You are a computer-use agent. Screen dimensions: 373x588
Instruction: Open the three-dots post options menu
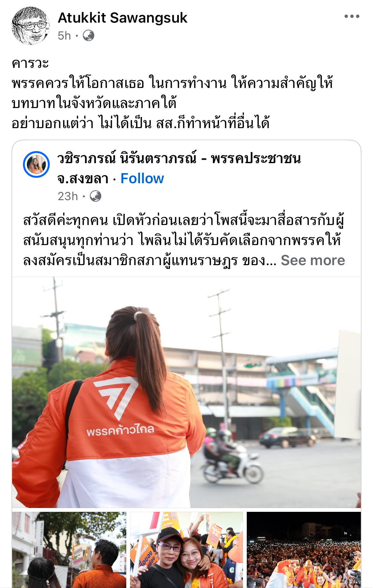coord(352,17)
